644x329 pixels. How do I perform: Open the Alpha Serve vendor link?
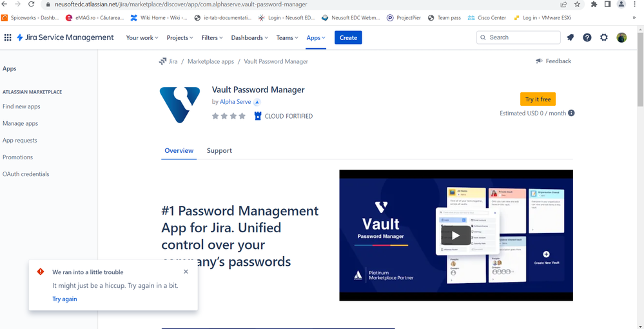click(235, 101)
